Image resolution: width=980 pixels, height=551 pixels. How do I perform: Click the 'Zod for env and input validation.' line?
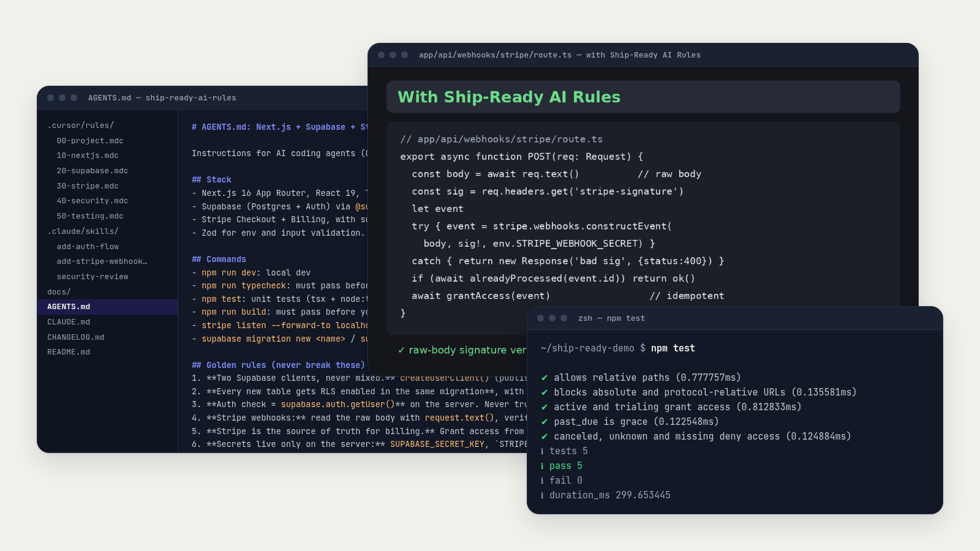[x=278, y=233]
